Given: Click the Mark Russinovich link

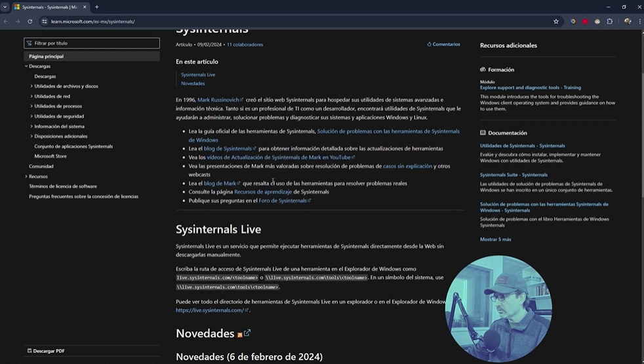Looking at the screenshot, I should tap(218, 100).
